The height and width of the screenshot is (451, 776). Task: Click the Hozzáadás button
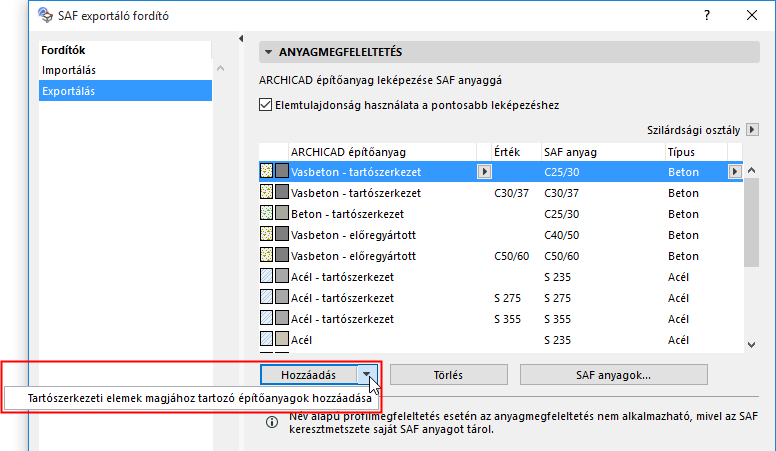coord(309,375)
